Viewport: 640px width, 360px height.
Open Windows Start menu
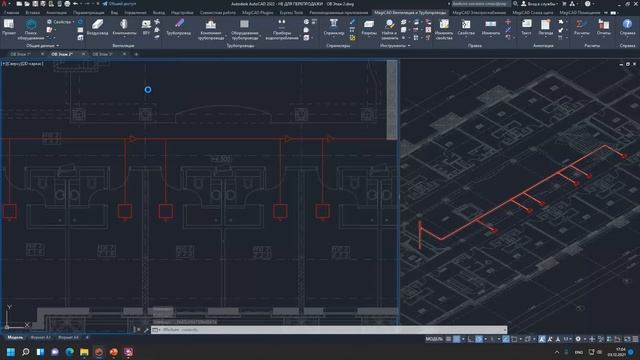pos(11,352)
